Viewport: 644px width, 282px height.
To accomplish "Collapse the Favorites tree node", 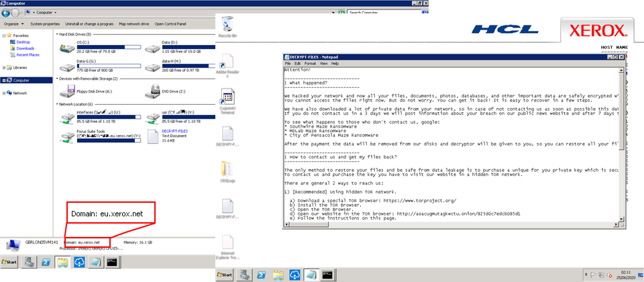I will (4, 36).
